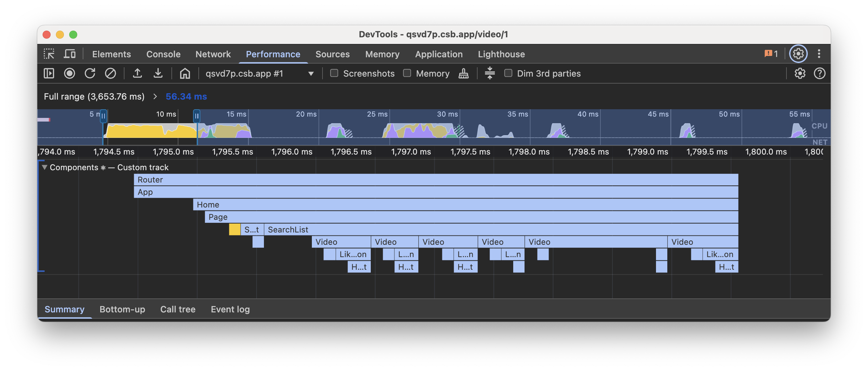The image size is (868, 371).
Task: Load a saved profile via upload icon
Action: 137,73
